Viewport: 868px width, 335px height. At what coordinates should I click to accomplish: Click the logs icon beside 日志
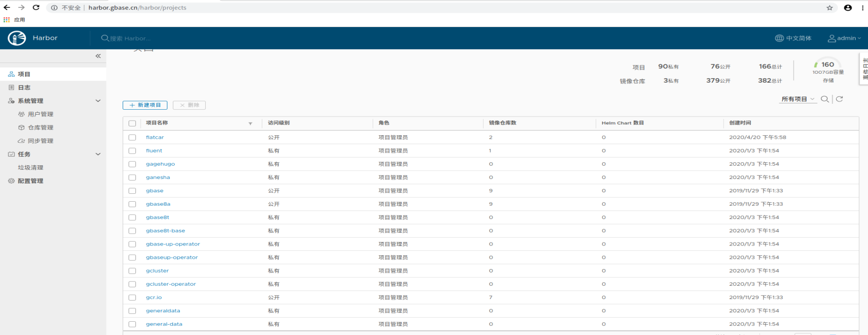pyautogui.click(x=11, y=88)
